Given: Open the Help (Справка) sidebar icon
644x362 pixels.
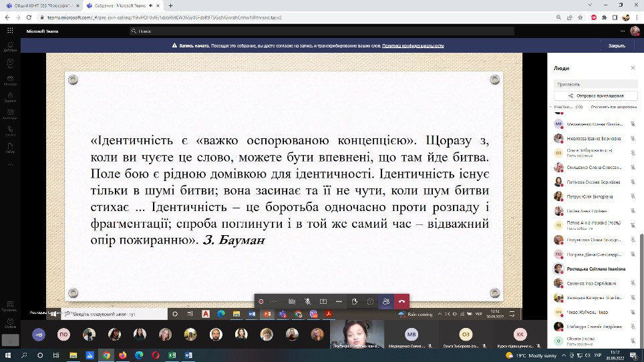Looking at the screenshot, I should pos(10,323).
